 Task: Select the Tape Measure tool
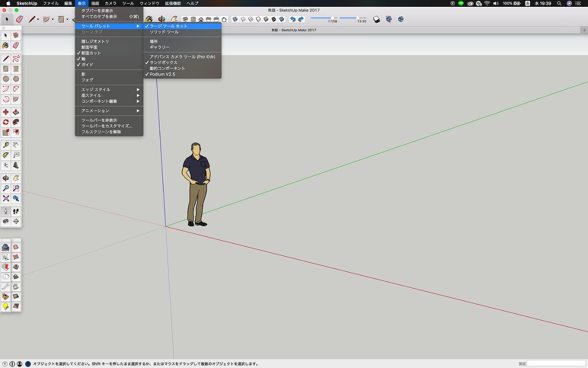pos(6,145)
